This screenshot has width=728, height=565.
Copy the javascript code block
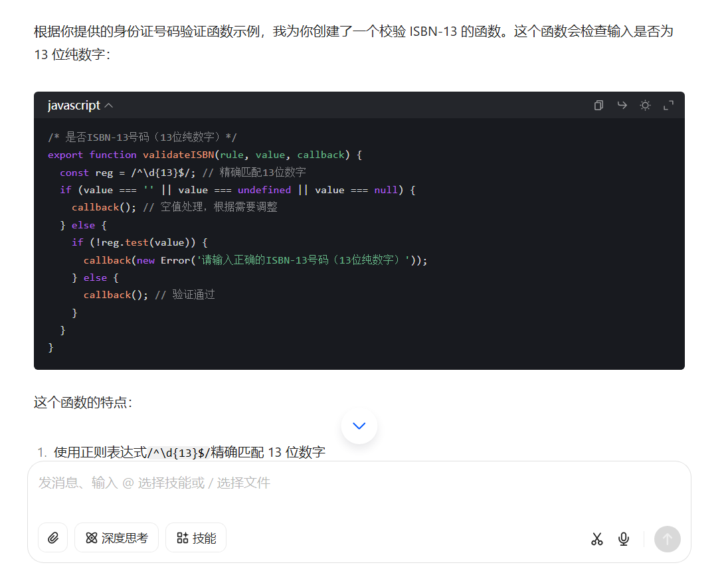tap(598, 106)
